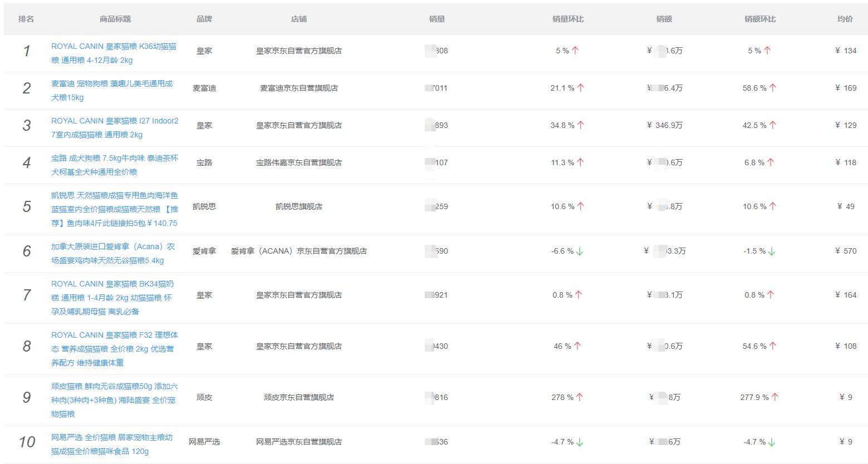
Task: Open the 凯锐思 天然猫粮 product link
Action: [x=115, y=209]
